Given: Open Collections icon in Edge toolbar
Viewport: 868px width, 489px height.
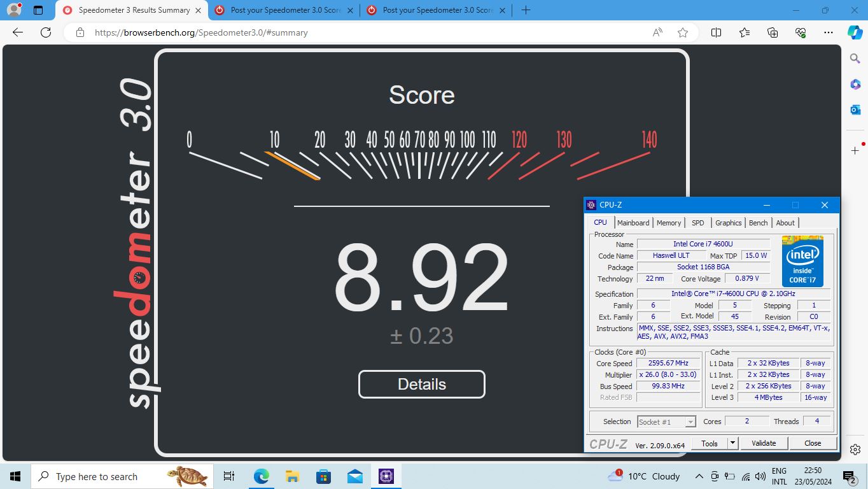Looking at the screenshot, I should (x=773, y=32).
